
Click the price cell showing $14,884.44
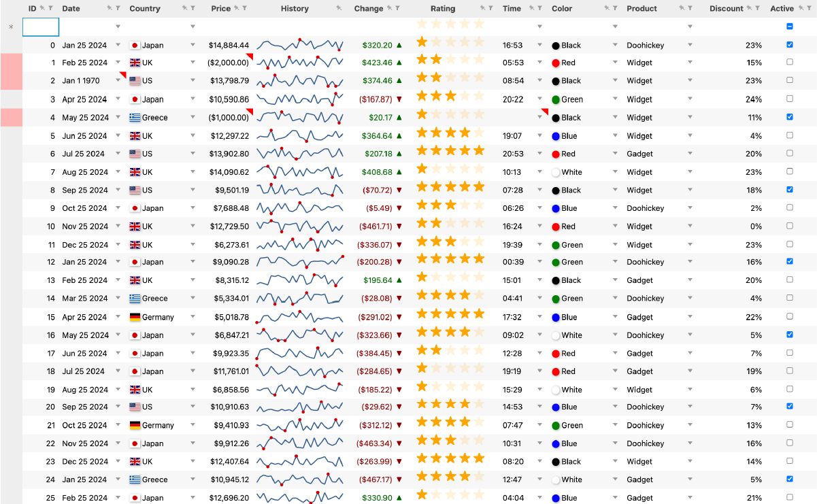(x=229, y=46)
